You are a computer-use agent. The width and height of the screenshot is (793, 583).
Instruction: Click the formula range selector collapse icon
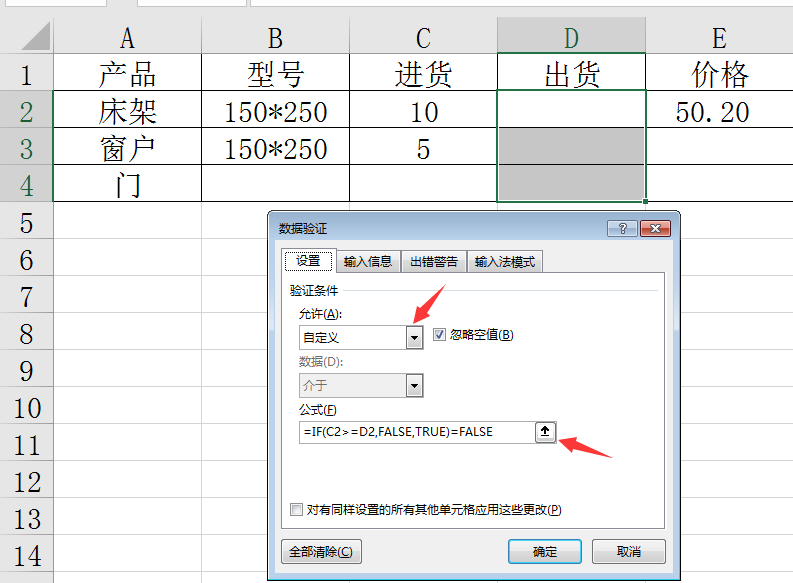tap(545, 432)
